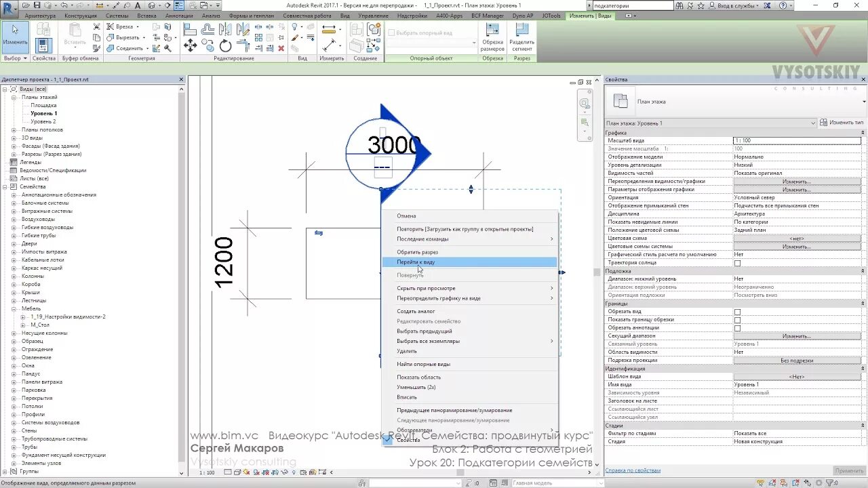Viewport: 868px width, 488px height.
Task: Select 1_19_Настройки видимости-2 family in browser
Action: coord(68,317)
